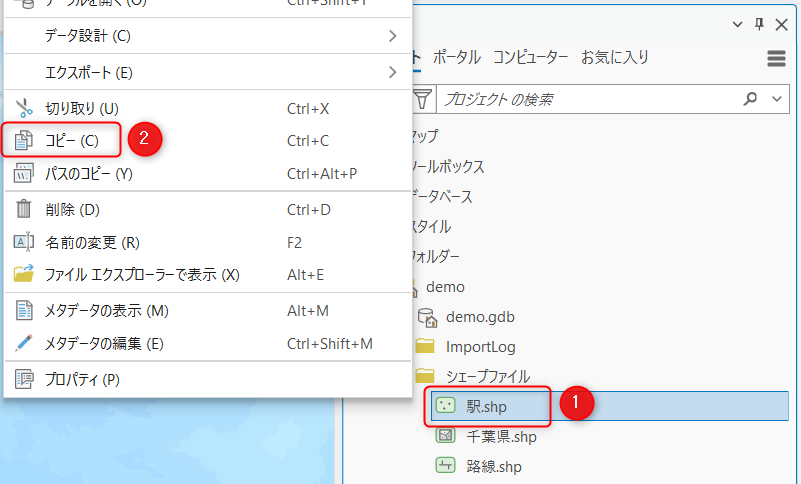Click the Rename (名前の変更) icon
This screenshot has height=484, width=801.
[x=24, y=242]
